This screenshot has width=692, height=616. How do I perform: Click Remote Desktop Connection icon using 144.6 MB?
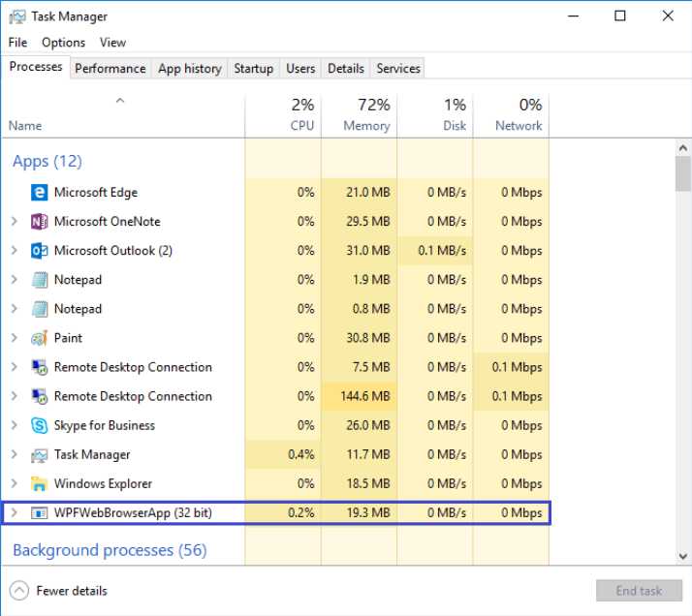point(40,396)
